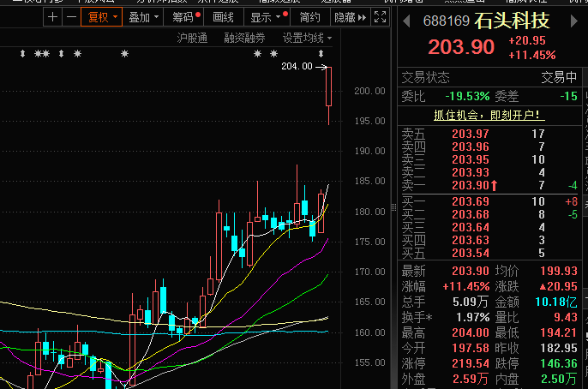Screen dimensions: 588x389
Task: Click the 画线 draw line button
Action: click(x=223, y=17)
